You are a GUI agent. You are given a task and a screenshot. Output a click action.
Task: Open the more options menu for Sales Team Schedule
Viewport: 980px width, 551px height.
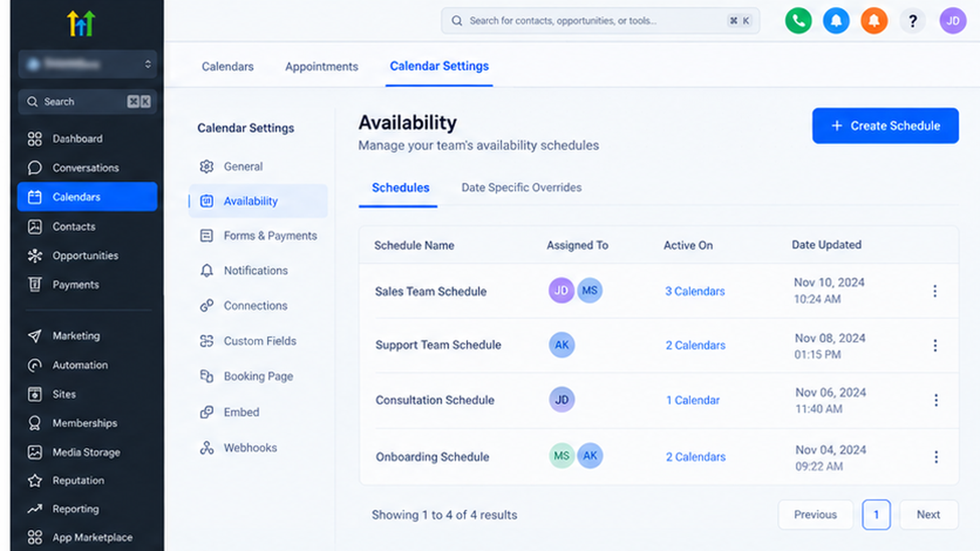[x=935, y=291]
